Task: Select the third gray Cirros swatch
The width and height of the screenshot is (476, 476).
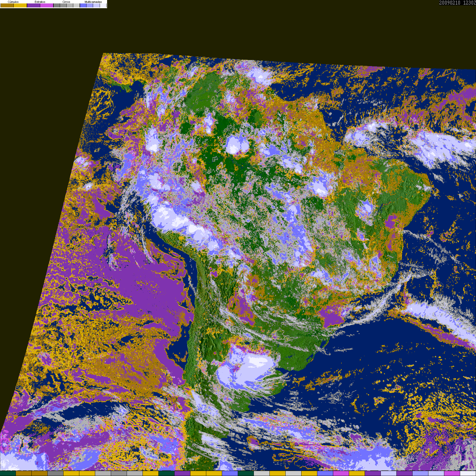Action: coord(70,5)
